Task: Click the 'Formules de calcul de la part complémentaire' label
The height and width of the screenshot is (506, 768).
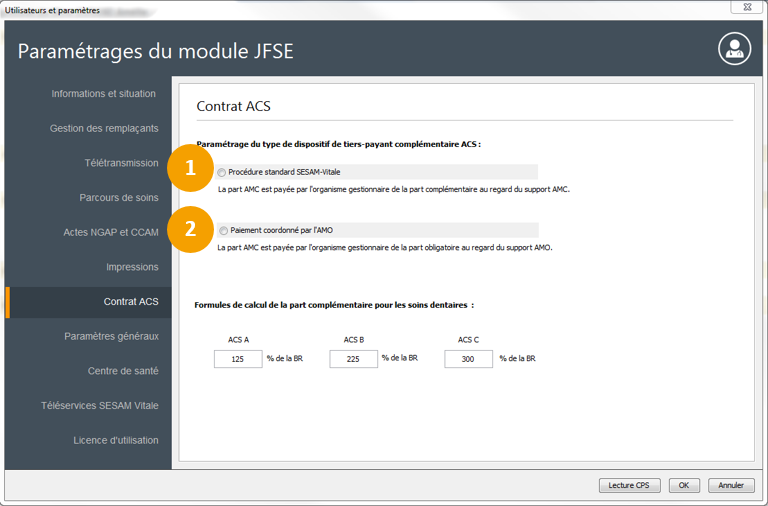Action: [334, 305]
